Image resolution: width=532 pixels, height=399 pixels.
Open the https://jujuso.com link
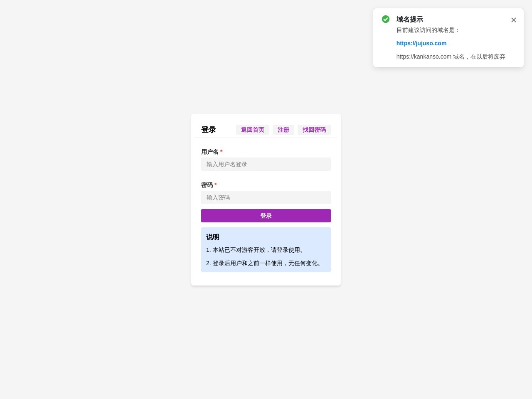[x=421, y=43]
